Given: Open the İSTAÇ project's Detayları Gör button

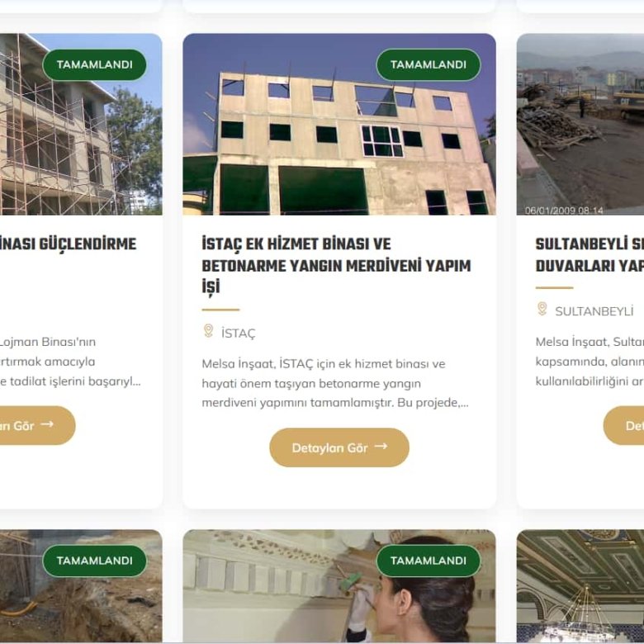Looking at the screenshot, I should coord(339,447).
